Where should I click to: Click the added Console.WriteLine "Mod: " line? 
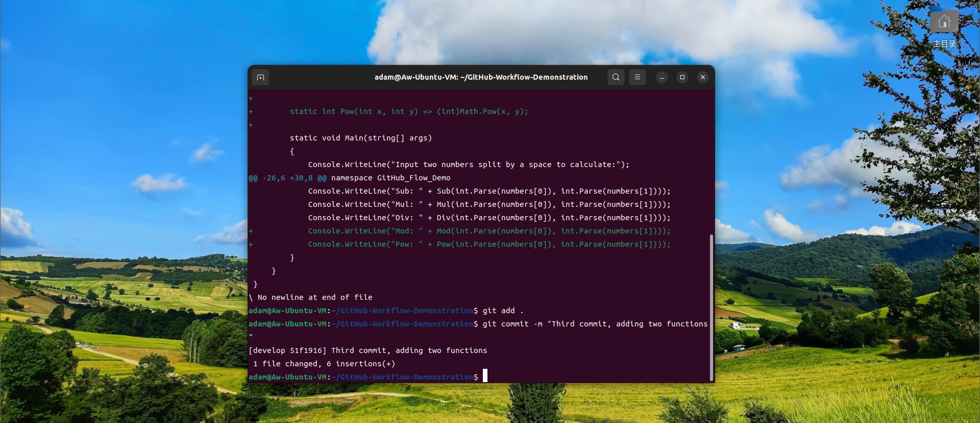(x=488, y=231)
